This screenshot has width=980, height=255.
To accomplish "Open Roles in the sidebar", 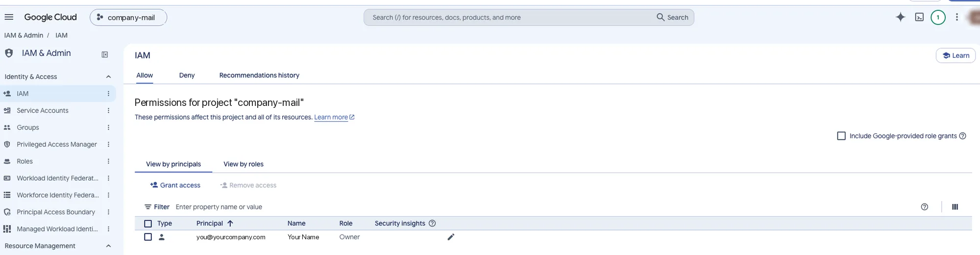I will [24, 161].
